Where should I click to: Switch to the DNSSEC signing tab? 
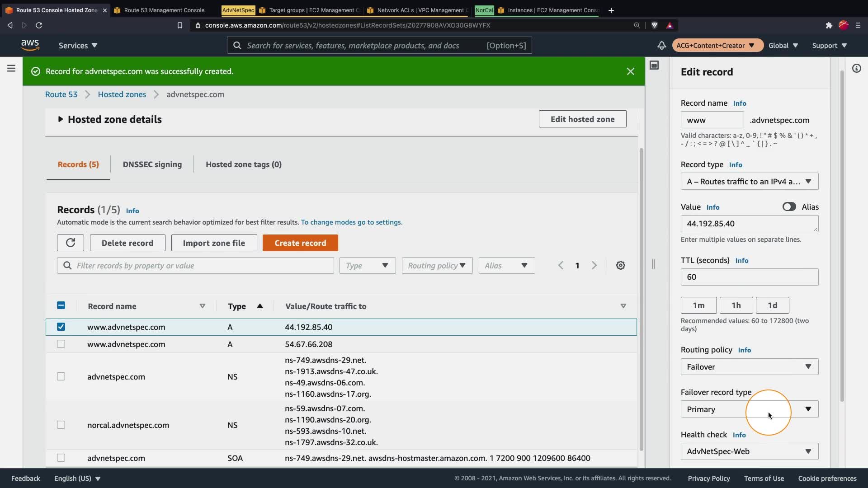pyautogui.click(x=152, y=164)
